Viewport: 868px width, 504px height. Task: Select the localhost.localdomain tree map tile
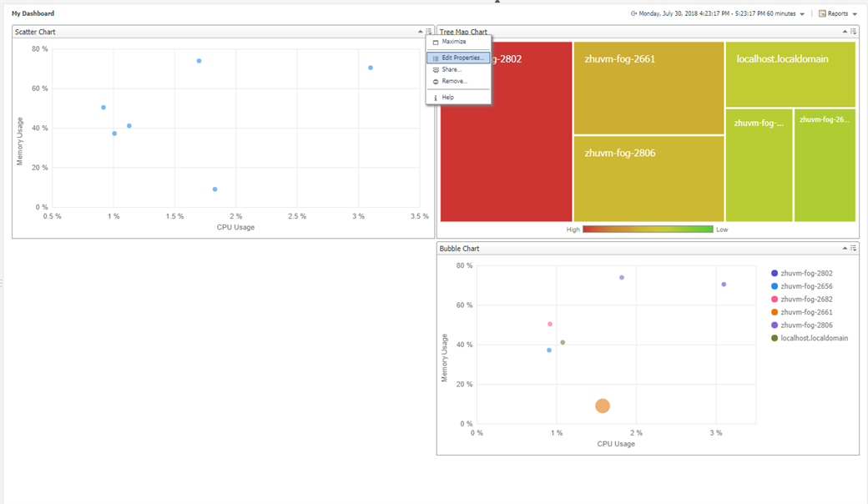pos(790,74)
